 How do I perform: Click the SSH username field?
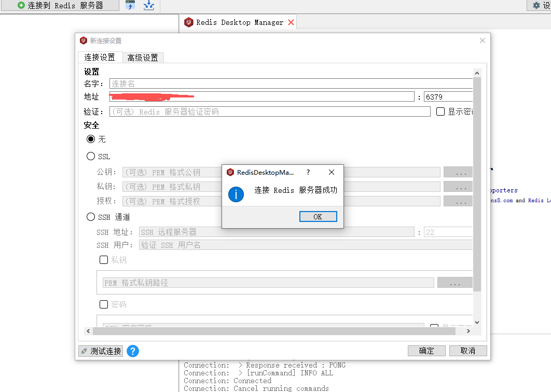306,245
